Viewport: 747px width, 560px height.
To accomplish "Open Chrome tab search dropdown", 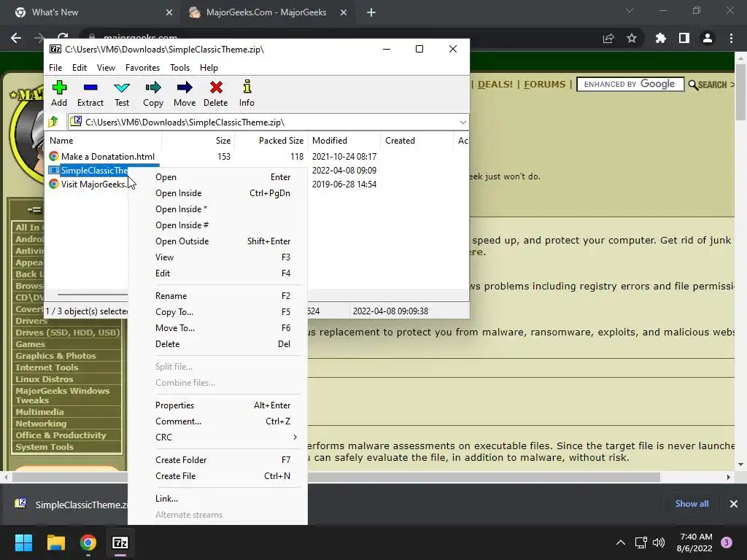I will pyautogui.click(x=630, y=10).
